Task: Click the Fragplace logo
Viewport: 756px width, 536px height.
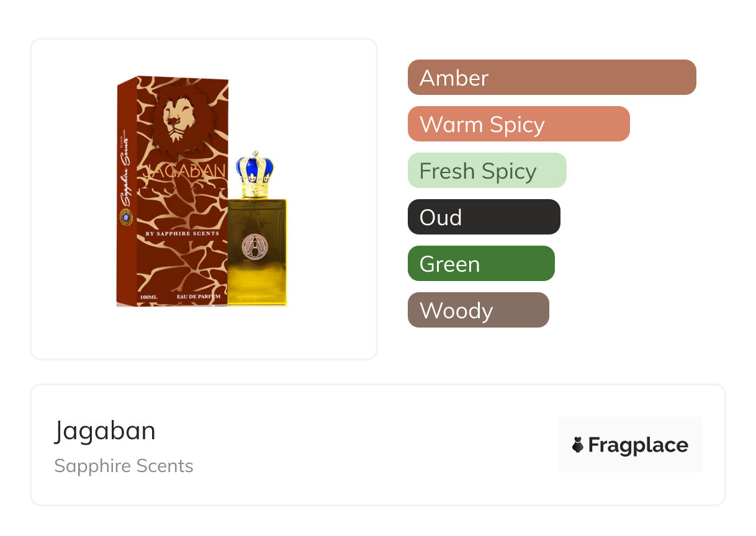Action: click(630, 445)
